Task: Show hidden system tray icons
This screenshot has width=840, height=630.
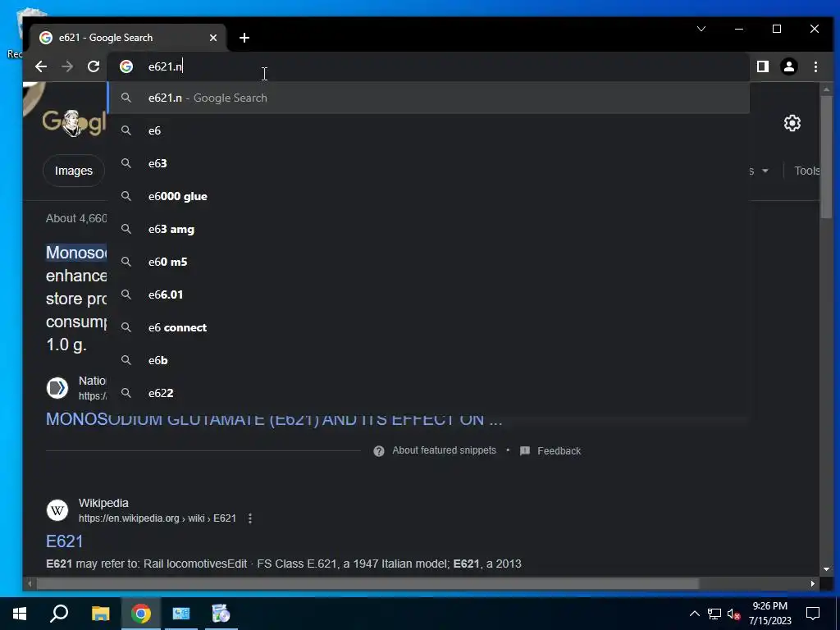Action: (694, 614)
